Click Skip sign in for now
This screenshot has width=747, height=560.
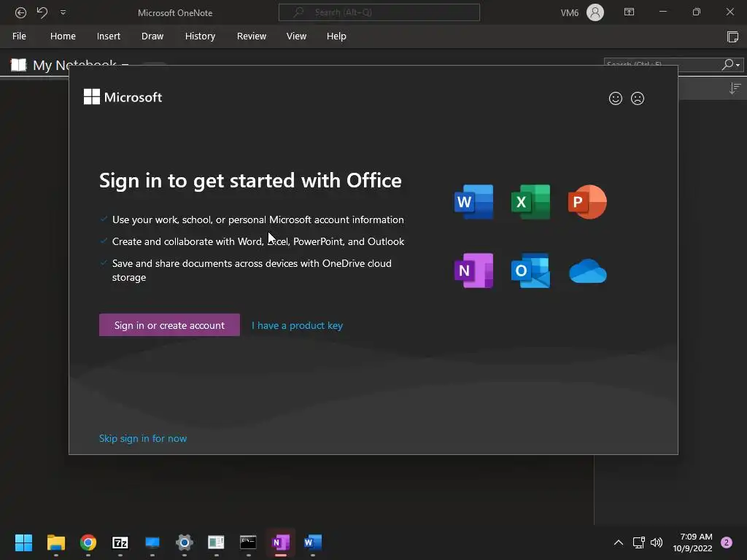(x=143, y=438)
